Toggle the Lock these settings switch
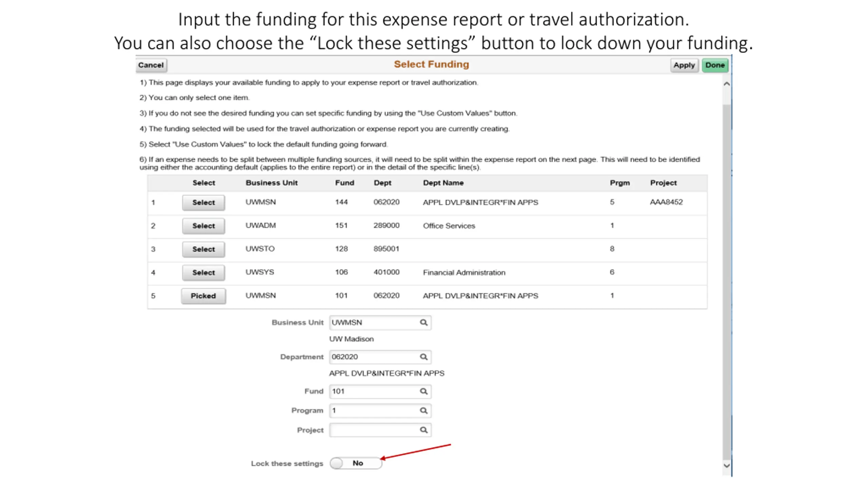Viewport: 868px width, 488px height. (x=356, y=463)
